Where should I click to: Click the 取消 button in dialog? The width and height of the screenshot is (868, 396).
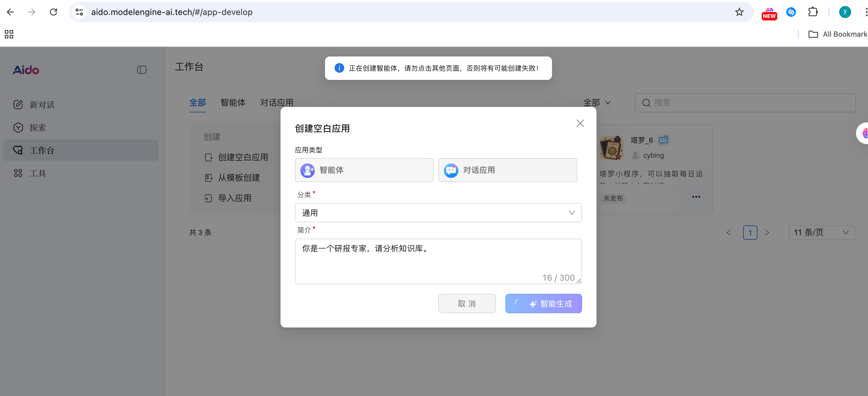pos(467,303)
